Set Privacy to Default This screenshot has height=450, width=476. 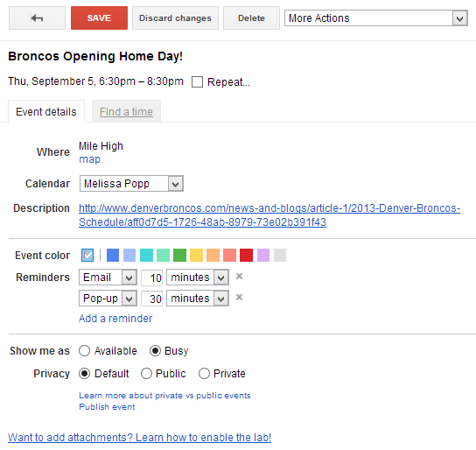pos(84,374)
